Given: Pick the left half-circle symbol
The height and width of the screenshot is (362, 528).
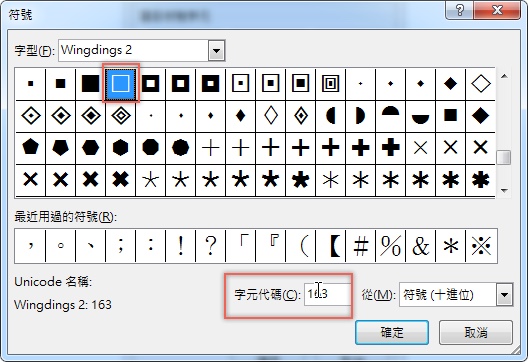Looking at the screenshot, I should click(330, 116).
